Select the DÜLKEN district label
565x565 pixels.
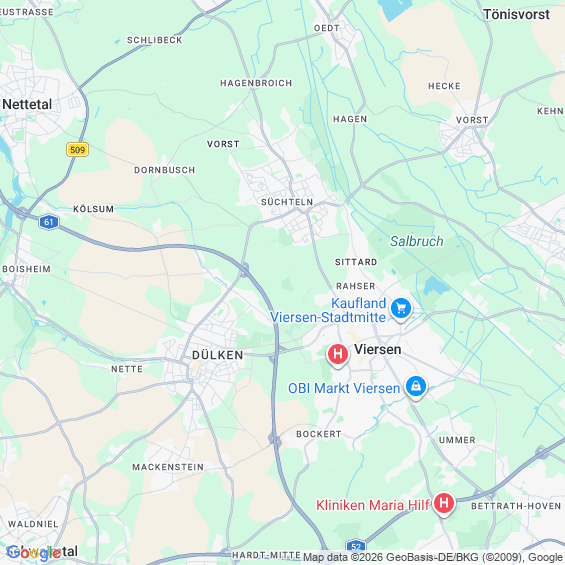[218, 355]
